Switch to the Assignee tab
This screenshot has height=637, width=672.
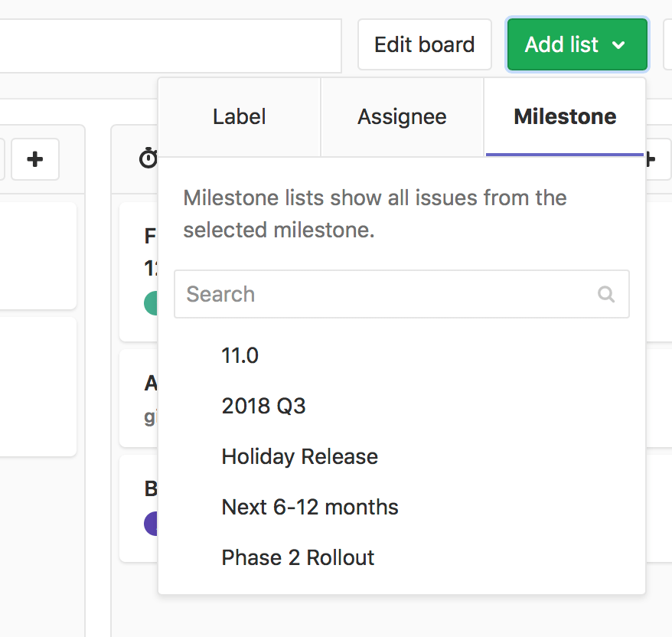coord(402,116)
